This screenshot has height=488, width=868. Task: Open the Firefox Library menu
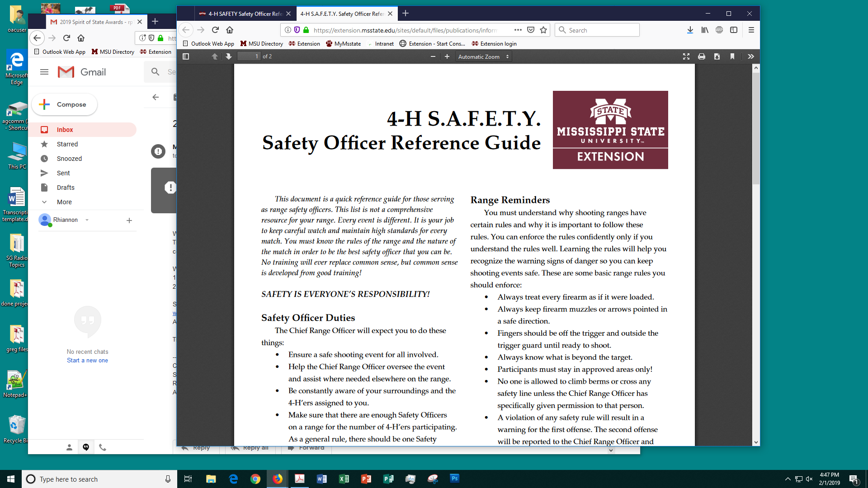[705, 30]
